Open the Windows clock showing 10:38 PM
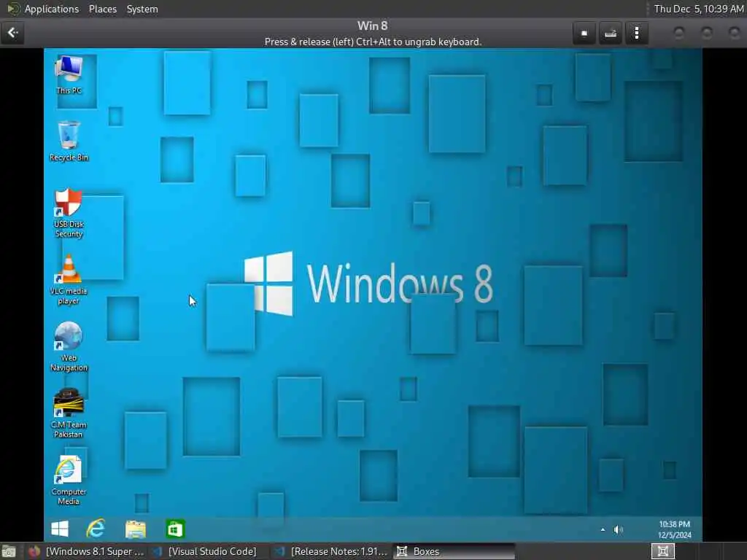This screenshot has width=747, height=560. point(674,529)
